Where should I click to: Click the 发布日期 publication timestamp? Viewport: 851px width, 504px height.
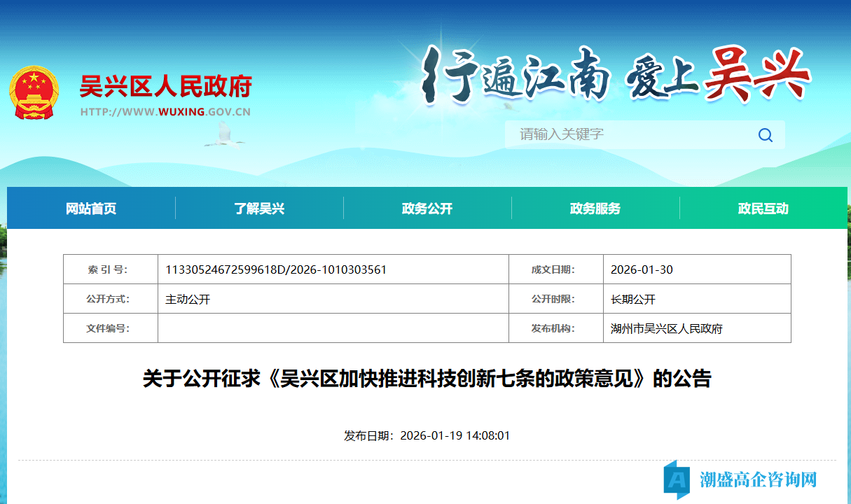coord(425,435)
